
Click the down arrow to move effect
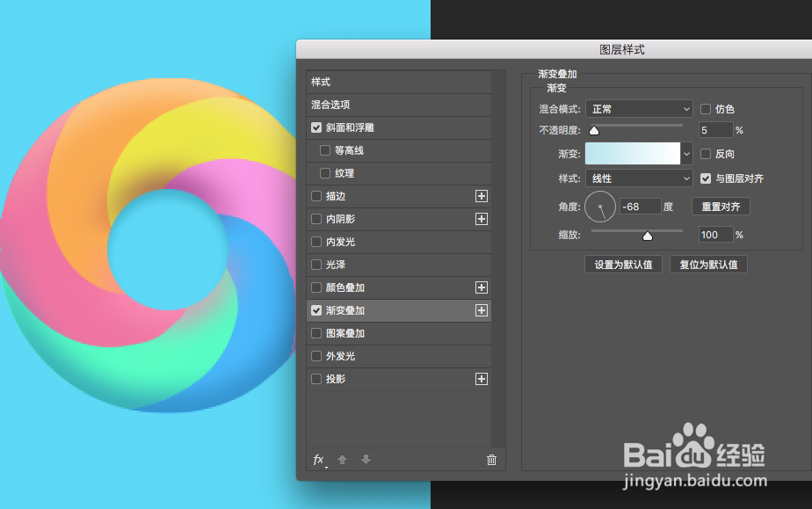(365, 459)
